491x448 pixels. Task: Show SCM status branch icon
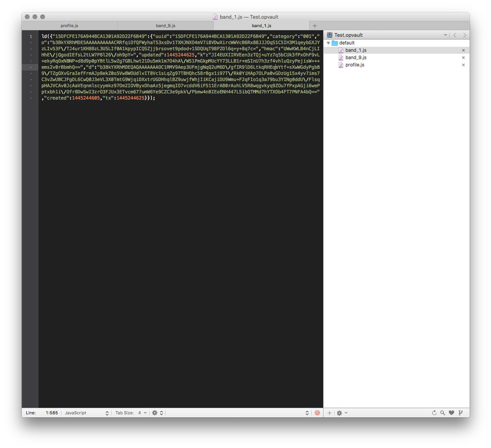pos(461,413)
